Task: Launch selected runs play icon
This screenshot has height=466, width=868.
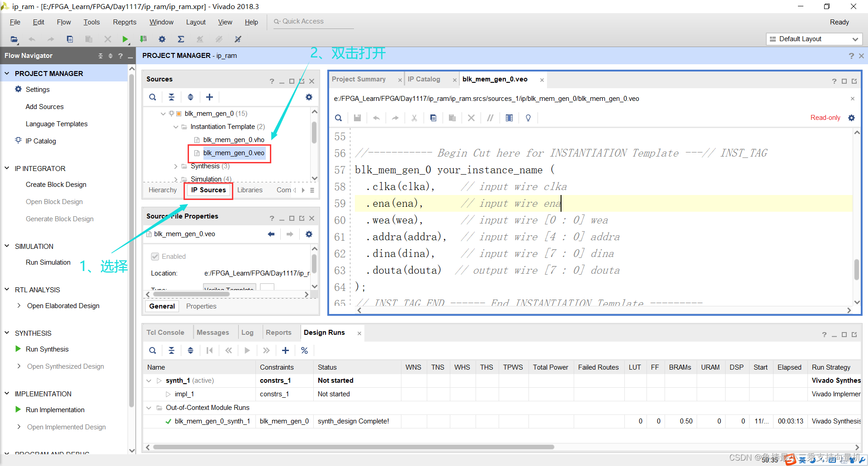Action: [x=247, y=350]
